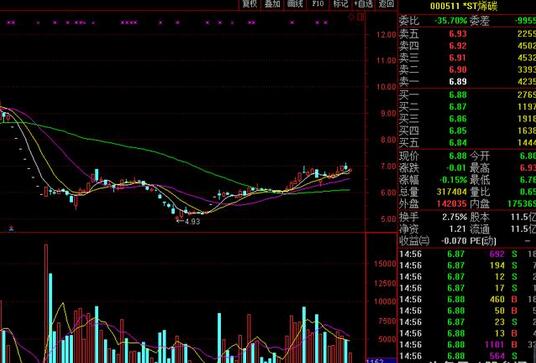Click the 卖五 ask price 6.93
Viewport: 536px width, 363px height.
pyautogui.click(x=458, y=33)
